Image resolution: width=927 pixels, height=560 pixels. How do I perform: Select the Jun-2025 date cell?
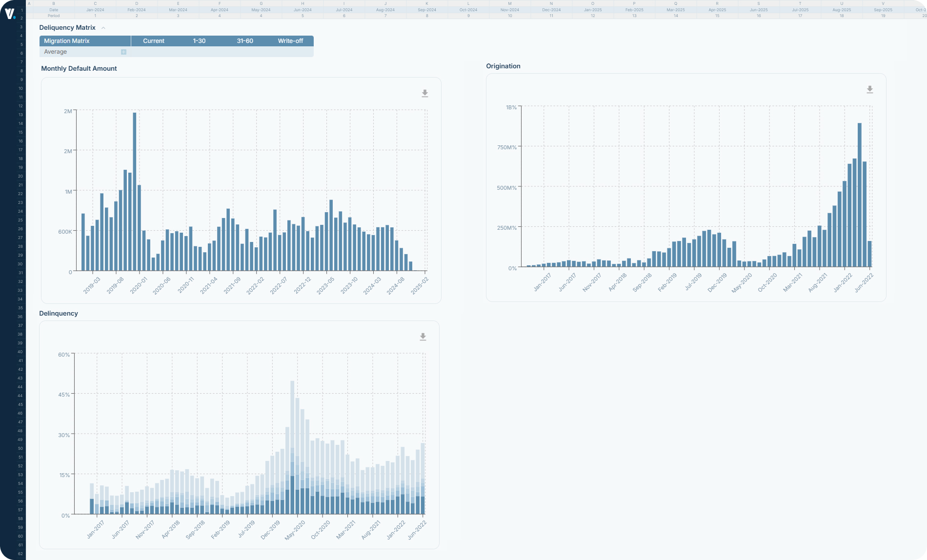click(x=759, y=10)
